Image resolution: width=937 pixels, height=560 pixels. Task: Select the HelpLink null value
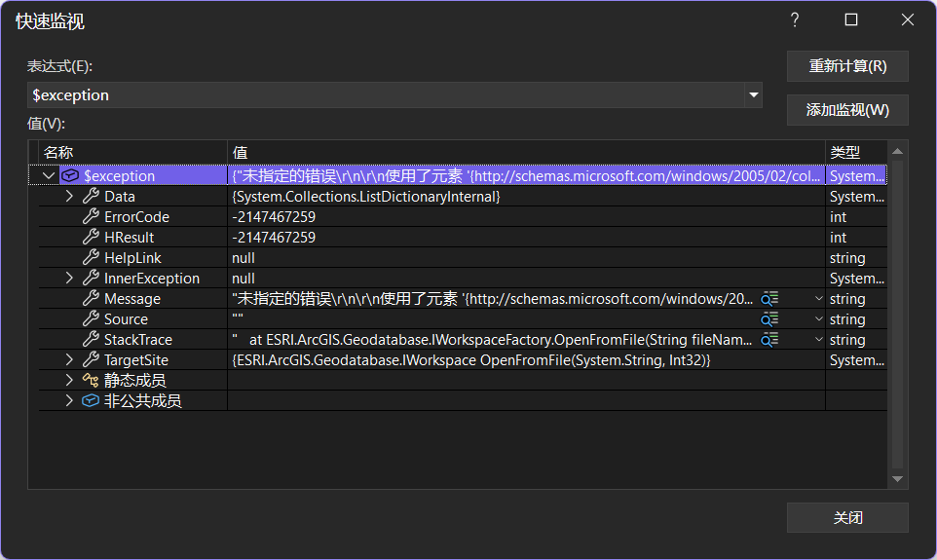point(244,257)
